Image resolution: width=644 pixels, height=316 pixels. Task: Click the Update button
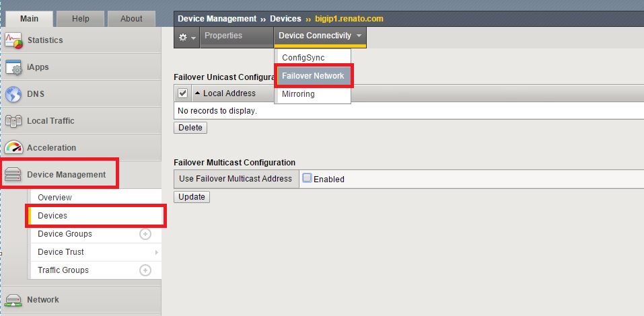(x=192, y=197)
